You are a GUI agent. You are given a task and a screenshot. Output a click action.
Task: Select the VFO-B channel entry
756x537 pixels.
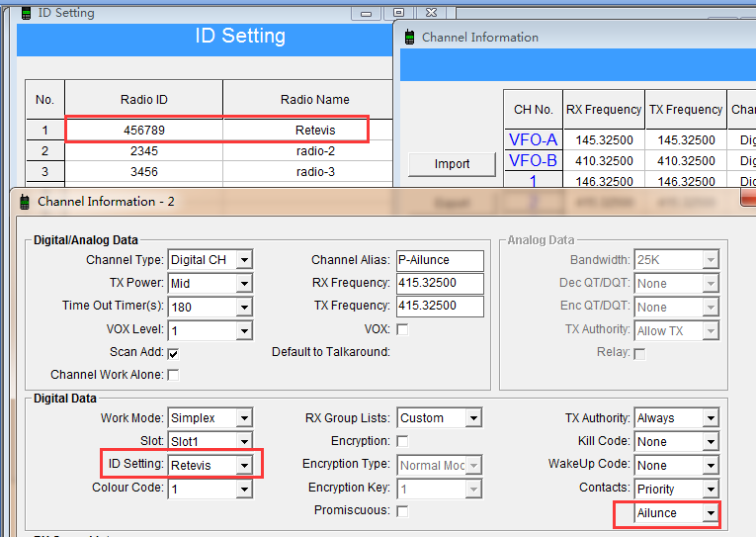pos(533,160)
